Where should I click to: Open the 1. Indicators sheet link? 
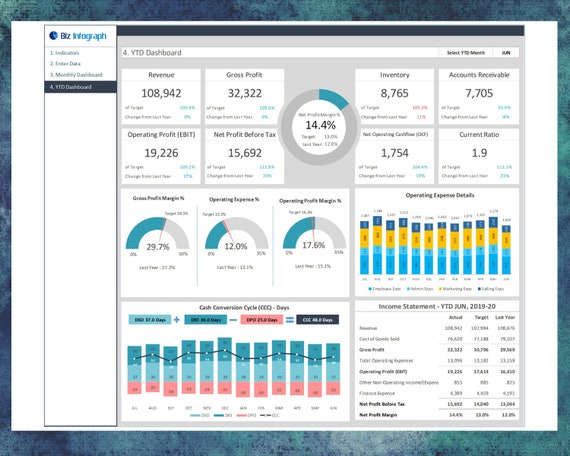click(x=65, y=53)
